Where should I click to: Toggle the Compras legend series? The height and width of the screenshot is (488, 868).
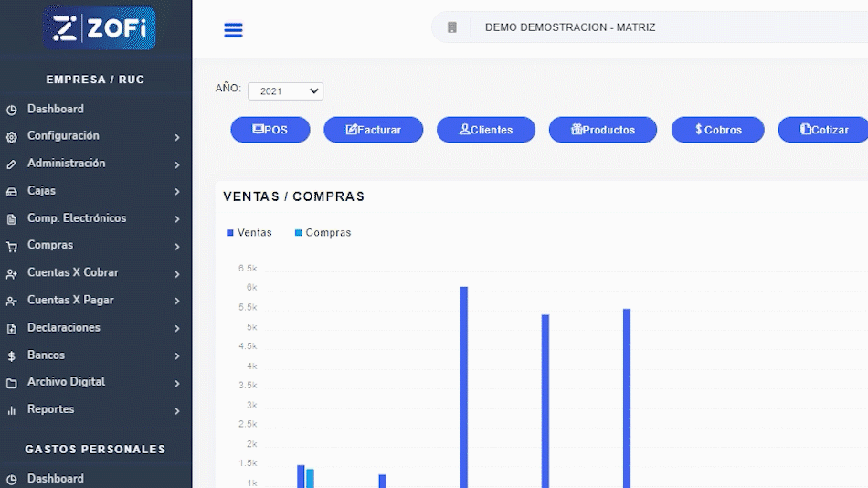(x=323, y=233)
